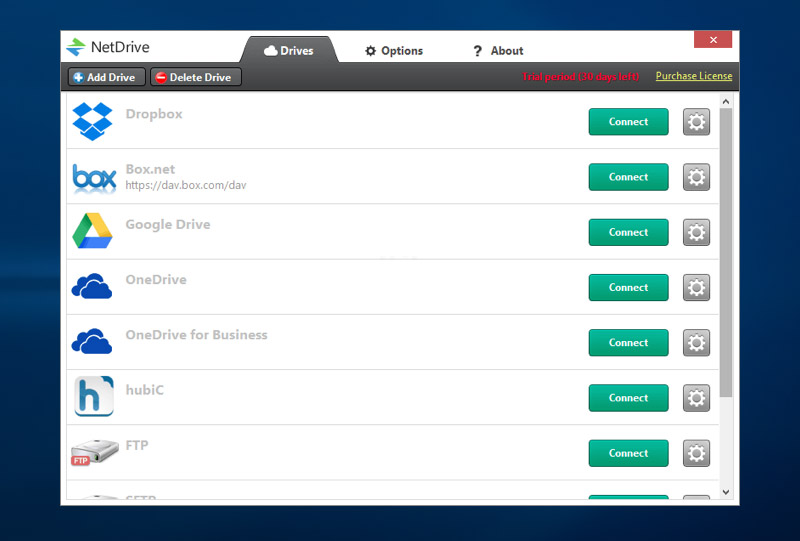Select the hubiC name label

145,390
